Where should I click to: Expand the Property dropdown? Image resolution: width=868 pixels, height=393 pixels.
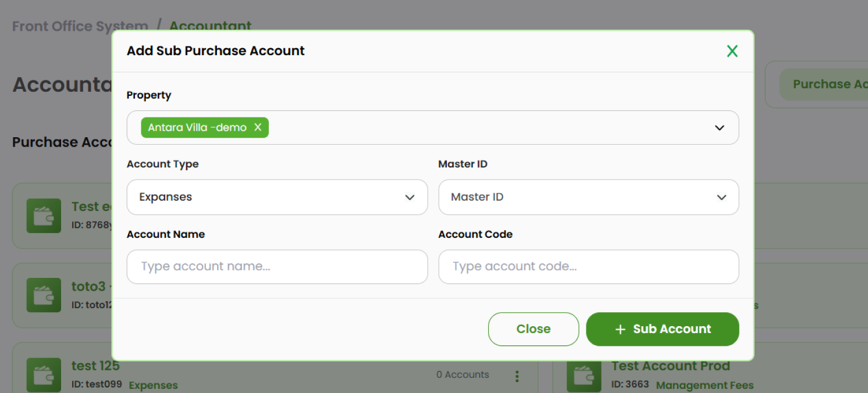[x=719, y=127]
